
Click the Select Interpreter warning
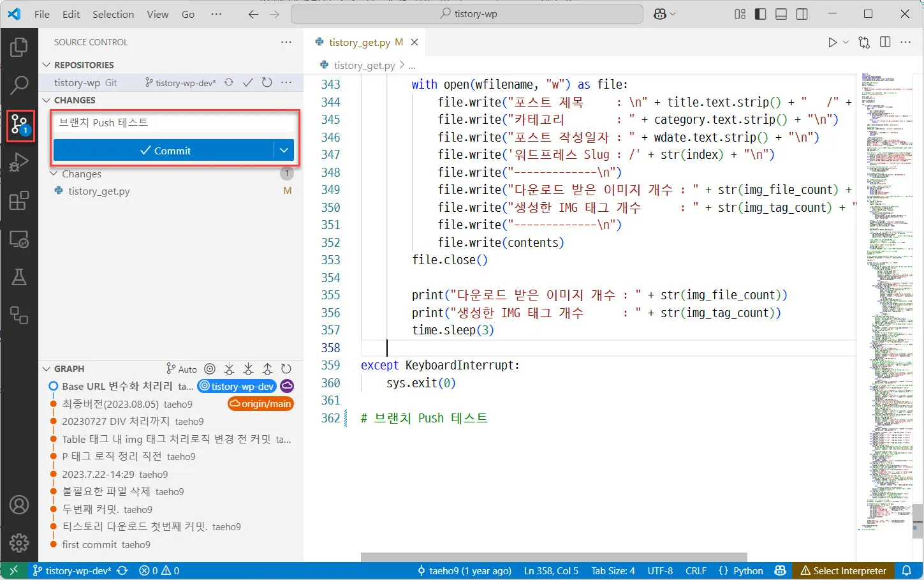(x=843, y=570)
